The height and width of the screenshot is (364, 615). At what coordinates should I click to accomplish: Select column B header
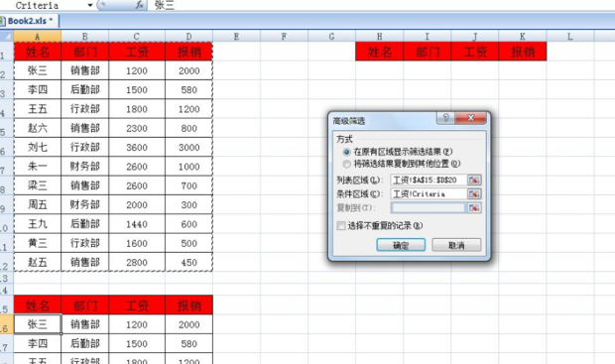(x=85, y=37)
